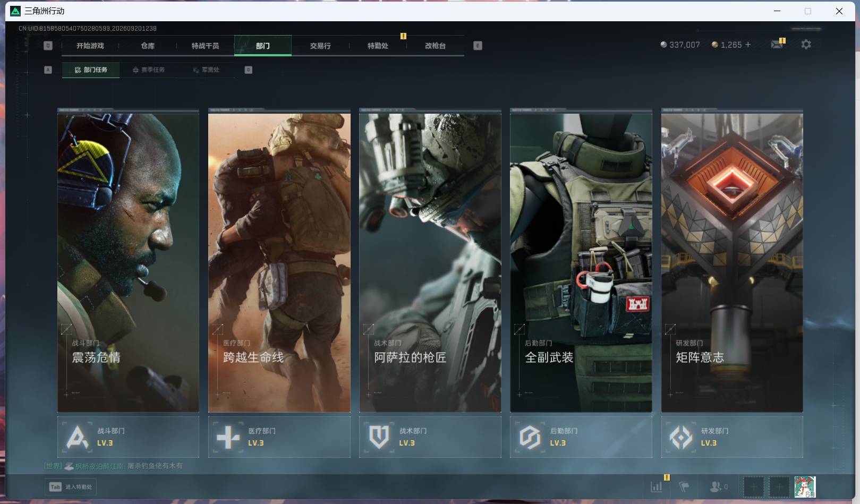Open the 矩阵意志 research department card

pyautogui.click(x=732, y=262)
